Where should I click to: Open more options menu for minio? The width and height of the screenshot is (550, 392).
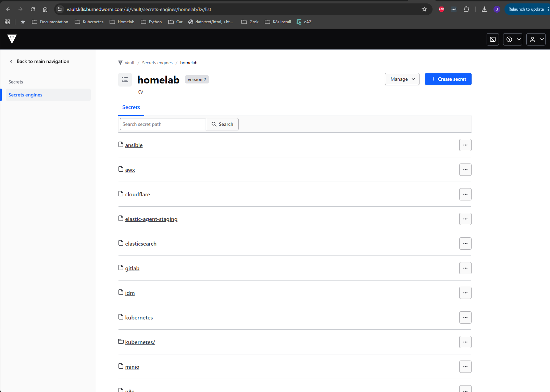coord(465,367)
